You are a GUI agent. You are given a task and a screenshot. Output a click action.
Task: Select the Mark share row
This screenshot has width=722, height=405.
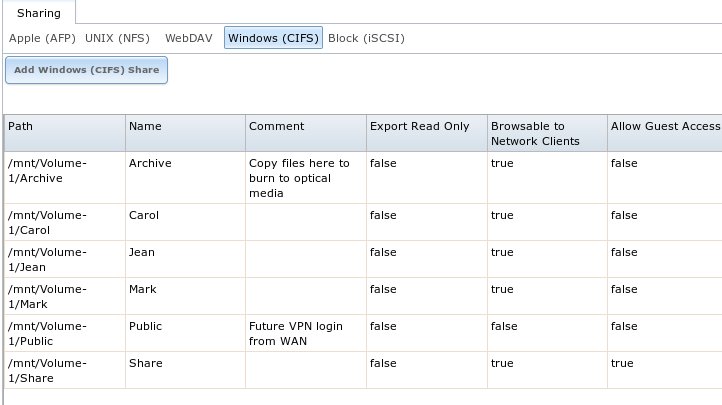coord(363,296)
